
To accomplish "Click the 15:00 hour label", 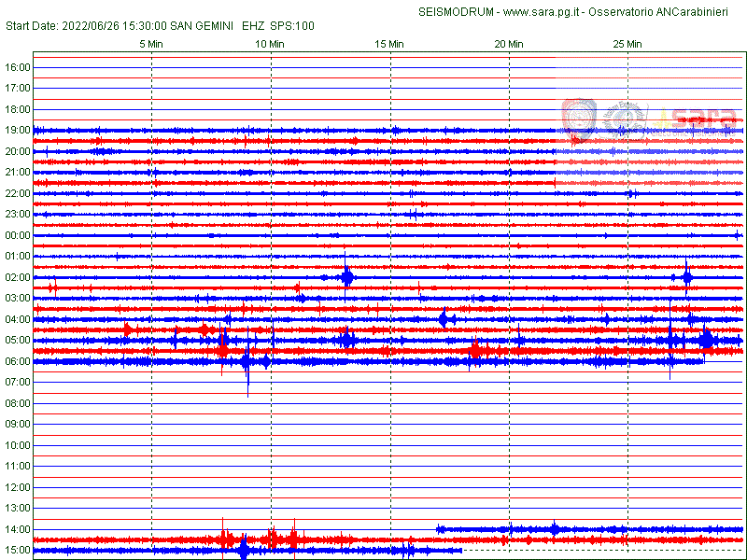I will [18, 551].
